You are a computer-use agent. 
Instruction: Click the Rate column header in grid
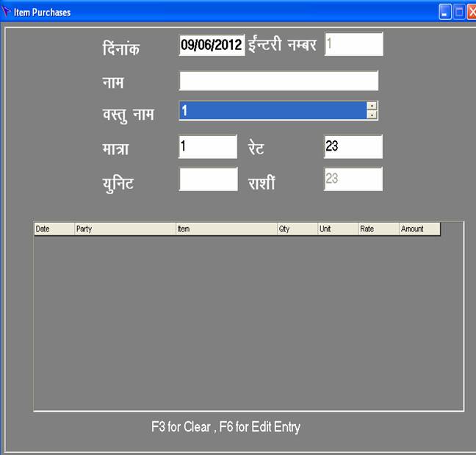click(378, 229)
